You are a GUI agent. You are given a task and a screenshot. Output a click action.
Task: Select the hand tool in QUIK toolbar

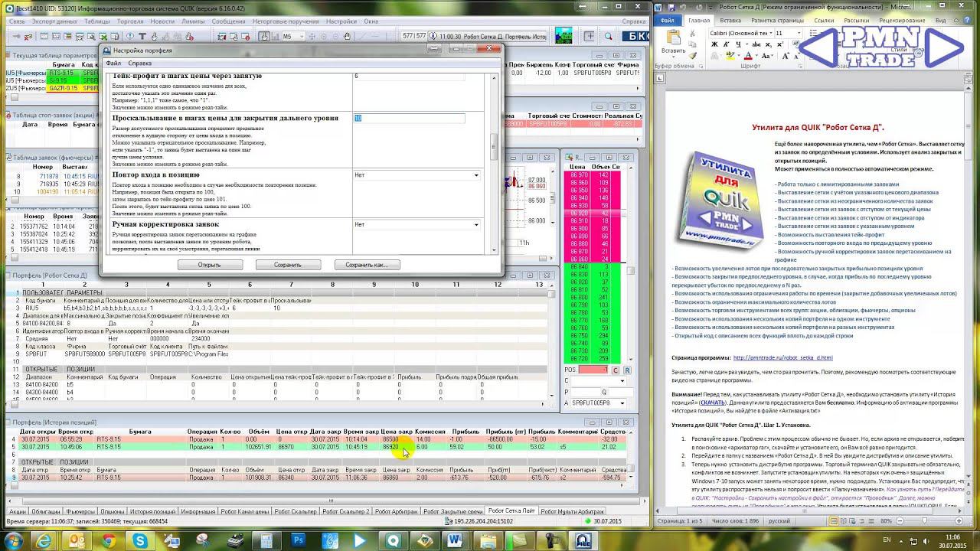[347, 36]
